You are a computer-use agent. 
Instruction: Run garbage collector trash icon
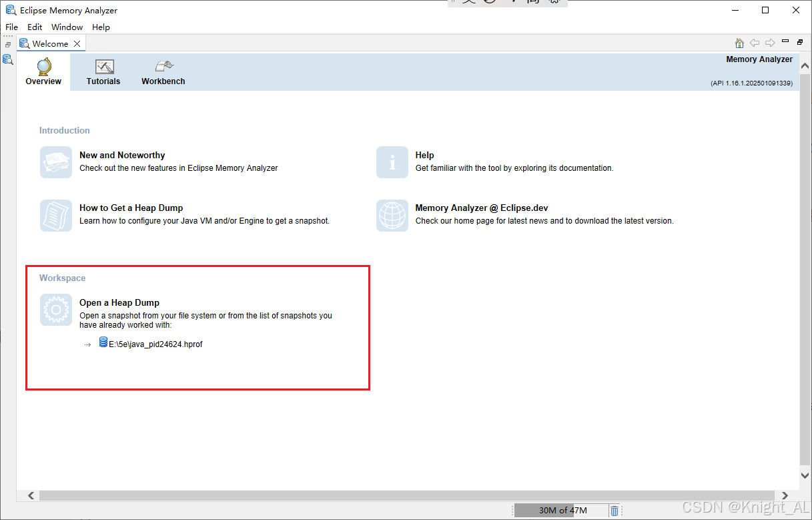tap(615, 511)
